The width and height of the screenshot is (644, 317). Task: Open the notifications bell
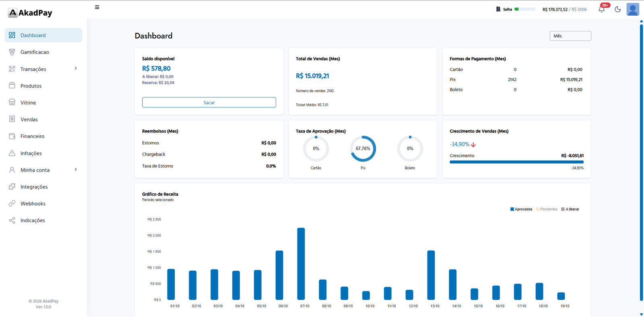(602, 9)
